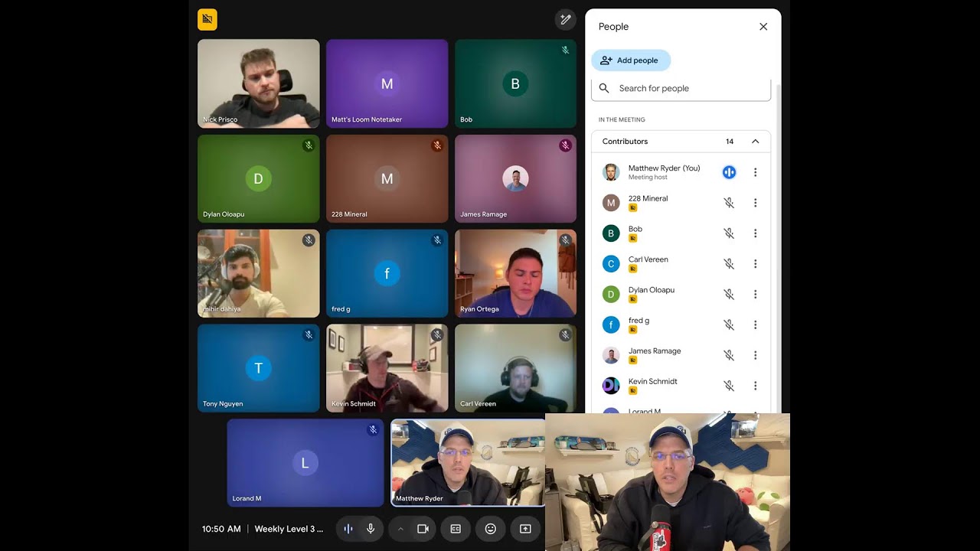Select mihir dahiya's video tile
The width and height of the screenshot is (980, 551).
tap(259, 273)
